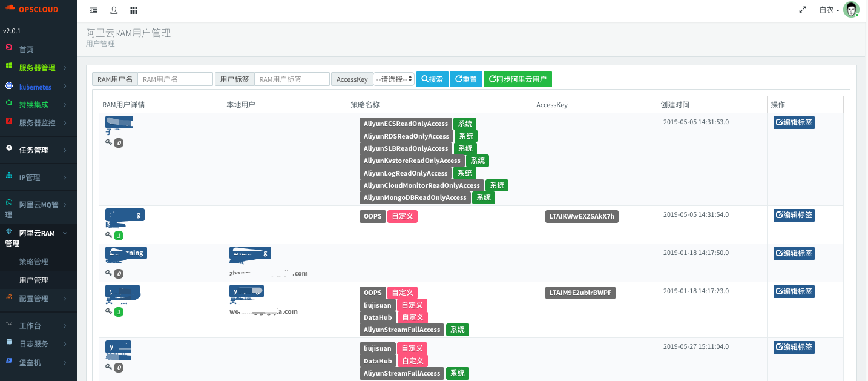This screenshot has width=868, height=381.
Task: Click the AliyunKvstoreReadOnlyAccess policy tag
Action: pyautogui.click(x=412, y=161)
